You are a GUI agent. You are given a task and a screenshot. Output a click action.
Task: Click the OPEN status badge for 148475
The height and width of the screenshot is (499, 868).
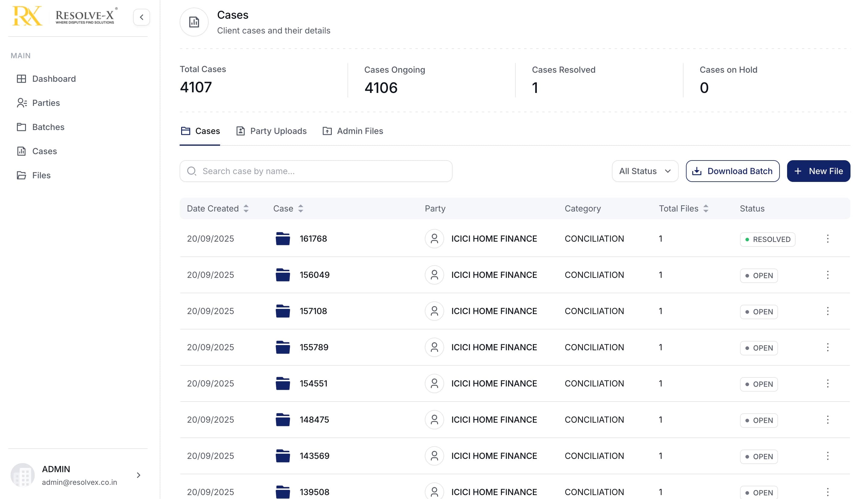click(x=759, y=421)
